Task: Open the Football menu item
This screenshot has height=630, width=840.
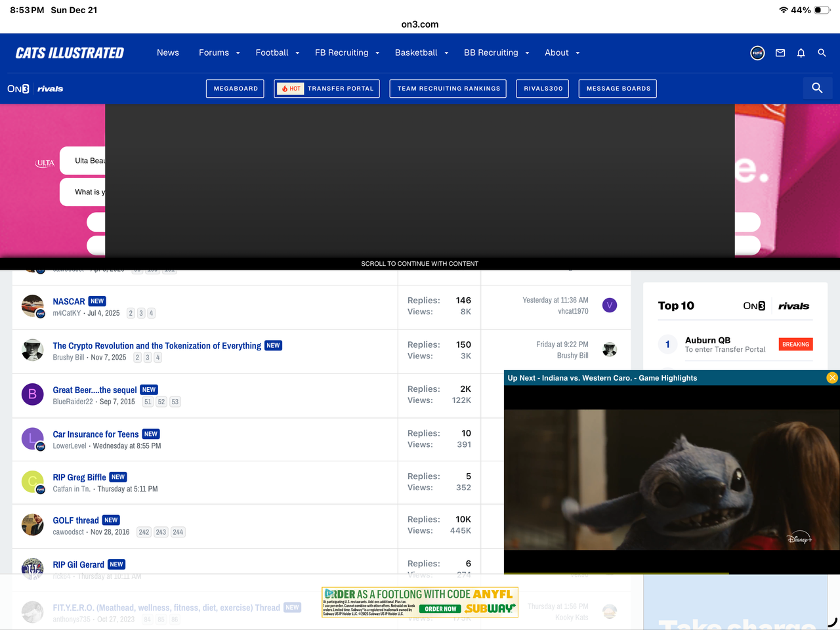Action: (x=272, y=53)
